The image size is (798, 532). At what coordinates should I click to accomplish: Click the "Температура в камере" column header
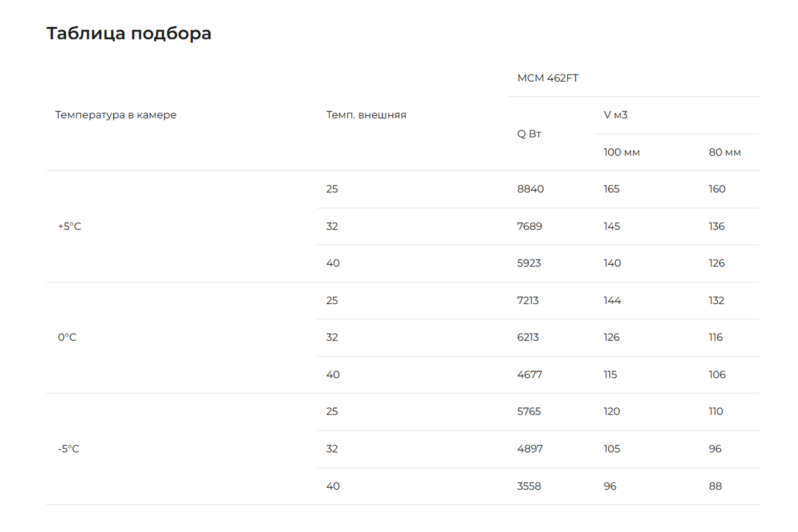[116, 115]
